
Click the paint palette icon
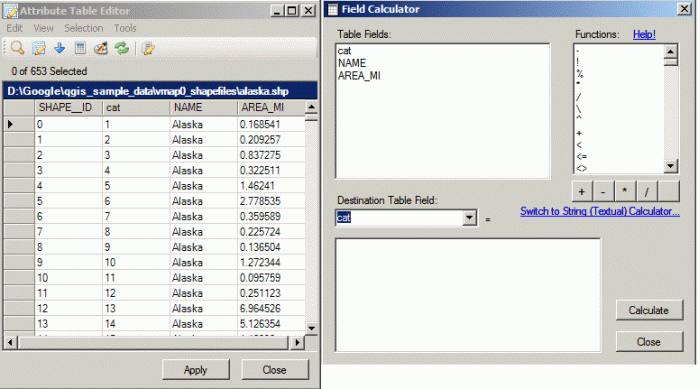click(x=101, y=48)
